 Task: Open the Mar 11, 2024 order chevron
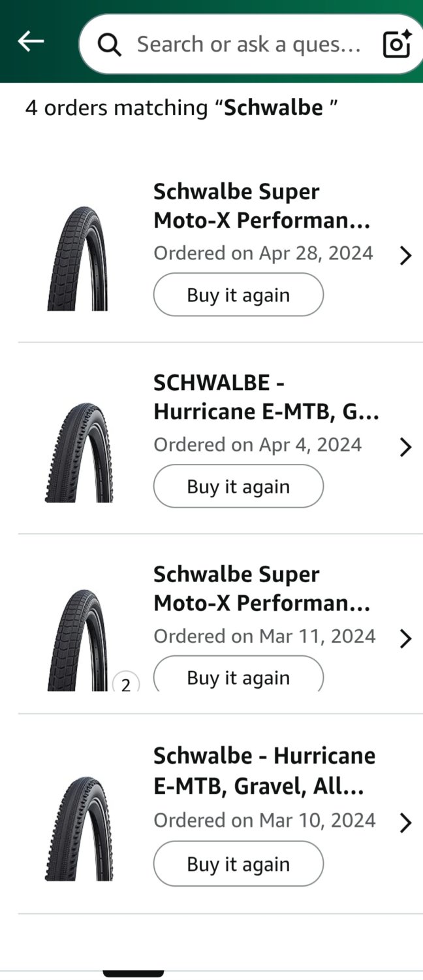click(405, 638)
